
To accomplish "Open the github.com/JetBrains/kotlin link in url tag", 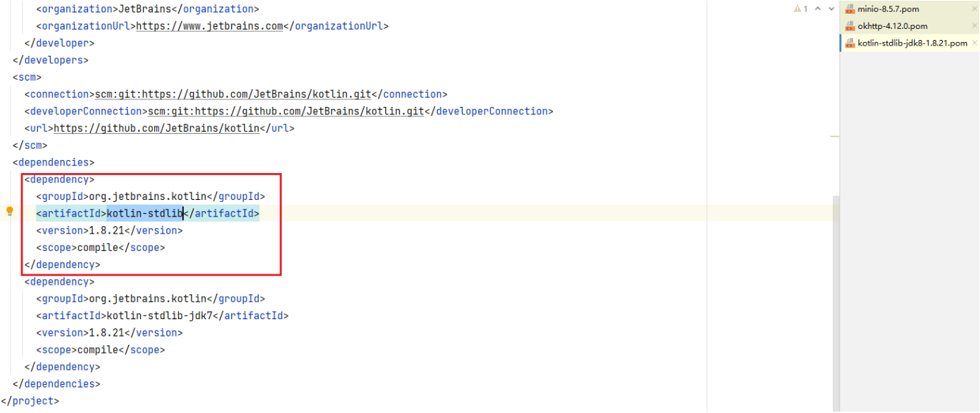I will coord(156,128).
